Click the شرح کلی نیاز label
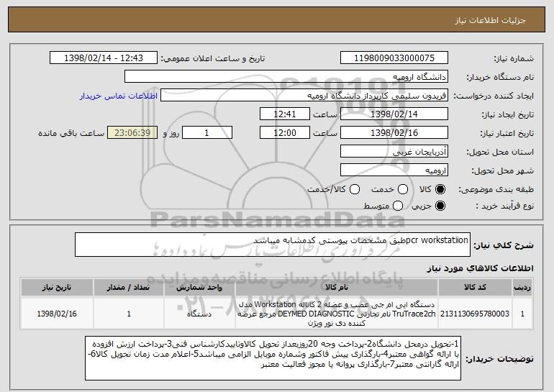554x392 pixels. pos(504,245)
